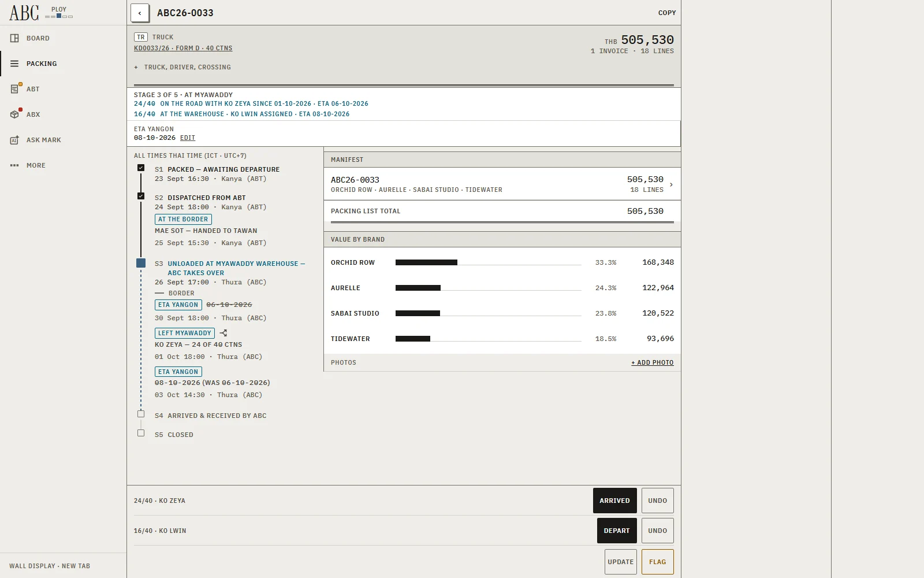Click the split icon beside Left Myawaddy

click(x=223, y=333)
